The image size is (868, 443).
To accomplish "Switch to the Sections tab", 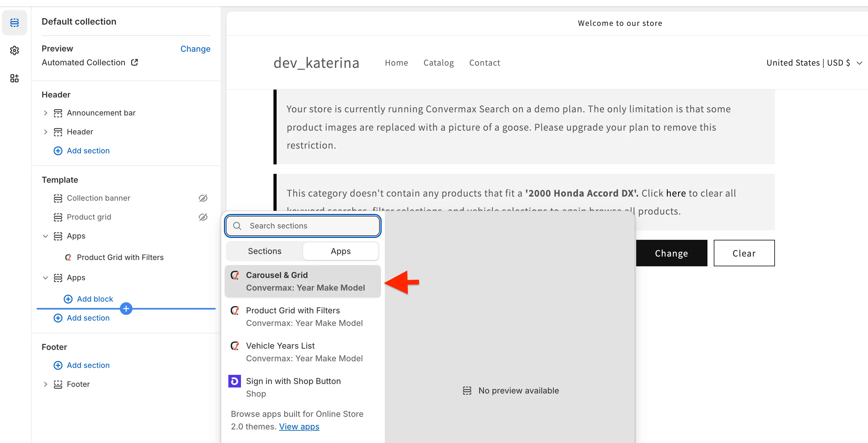I will pos(265,251).
